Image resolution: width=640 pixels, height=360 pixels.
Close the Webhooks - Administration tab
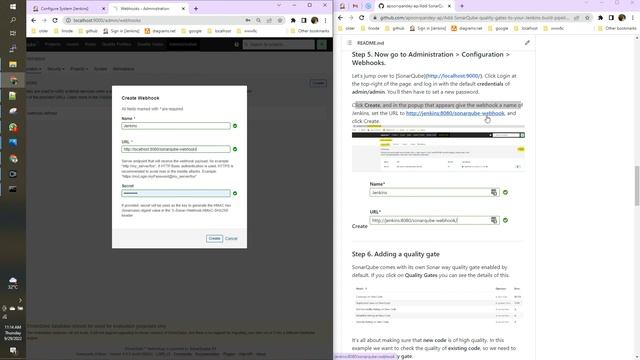[x=183, y=9]
